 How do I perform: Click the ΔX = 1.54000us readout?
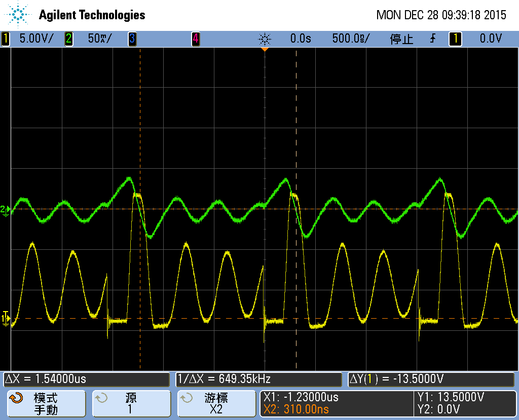[86, 379]
